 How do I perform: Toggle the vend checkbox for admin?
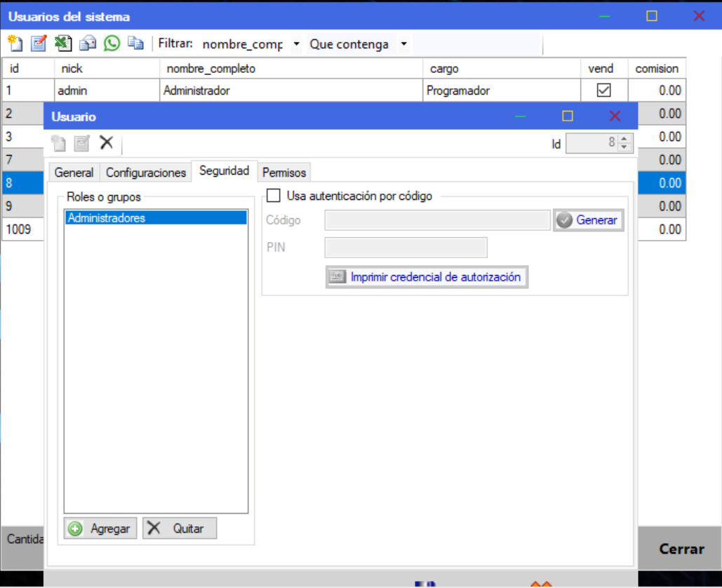(x=603, y=91)
